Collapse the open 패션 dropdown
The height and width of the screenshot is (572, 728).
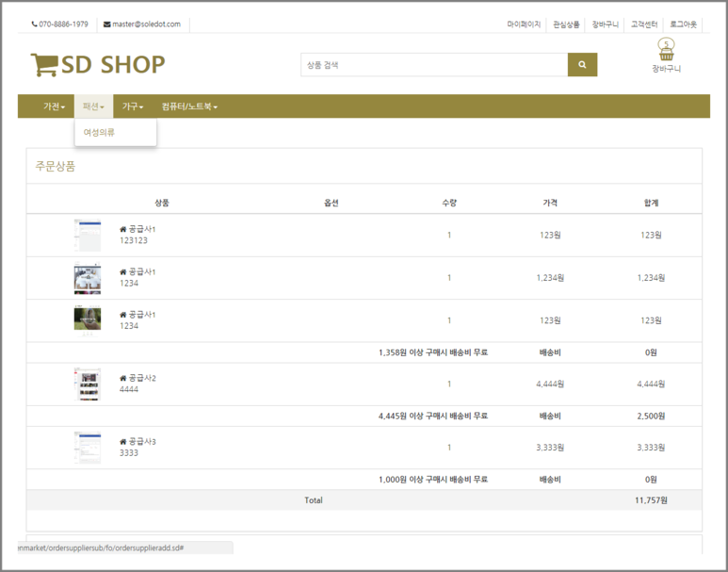[x=93, y=106]
